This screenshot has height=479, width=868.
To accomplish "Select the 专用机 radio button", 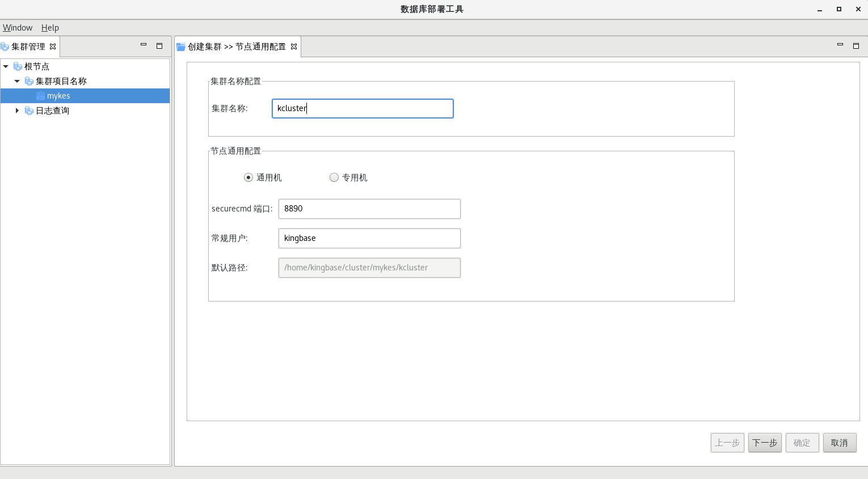I will [334, 177].
